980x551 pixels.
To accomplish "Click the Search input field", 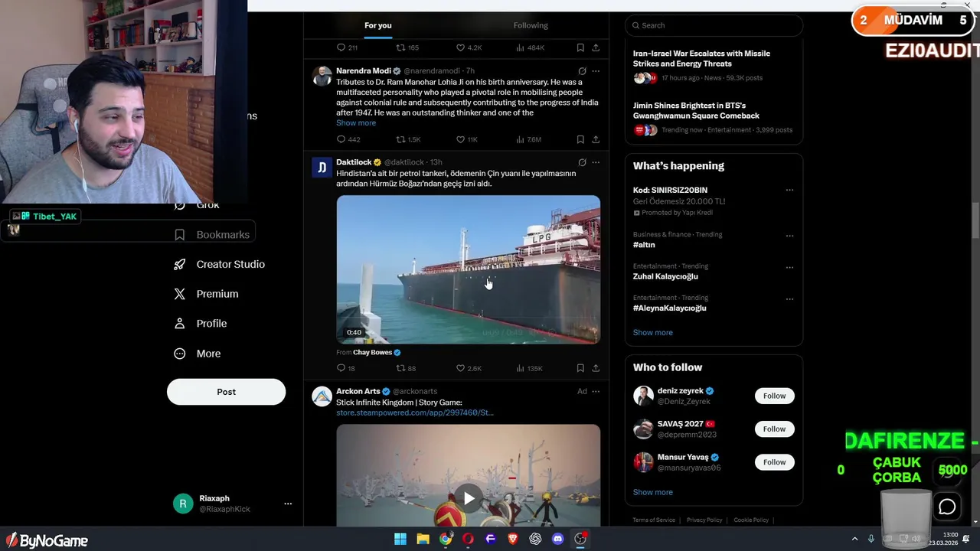I will pos(714,25).
